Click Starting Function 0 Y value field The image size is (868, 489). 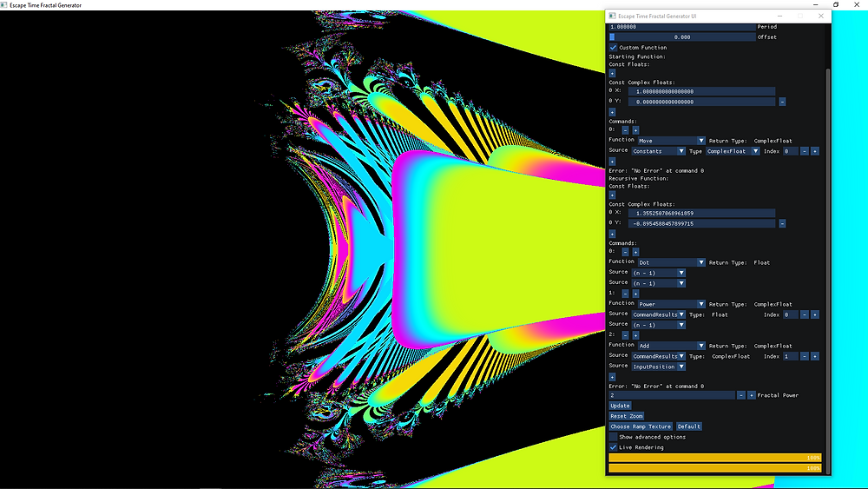click(x=702, y=102)
